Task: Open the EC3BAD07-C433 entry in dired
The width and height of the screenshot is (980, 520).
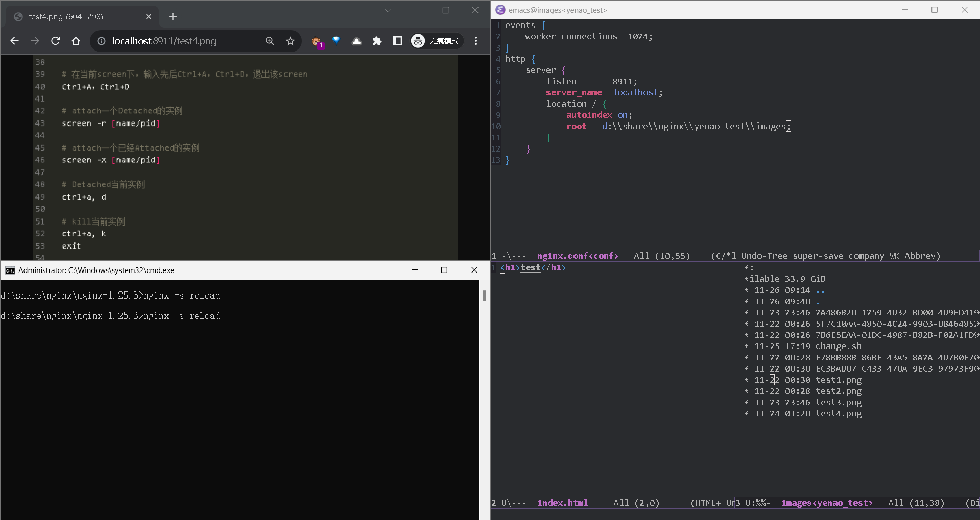Action: point(896,368)
